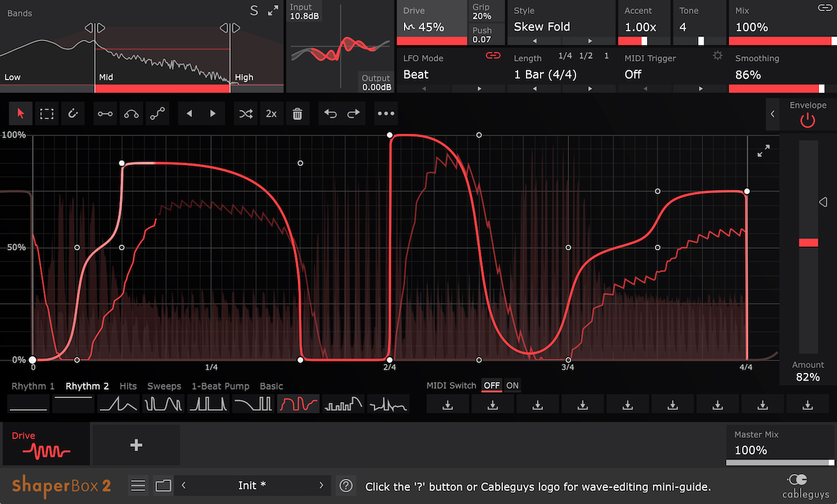Select the rectangle selection tool

(47, 113)
